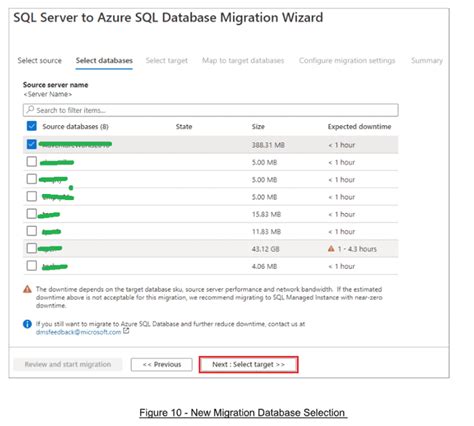The height and width of the screenshot is (426, 474).
Task: Select the 15.83 MB size cell
Action: click(x=266, y=214)
